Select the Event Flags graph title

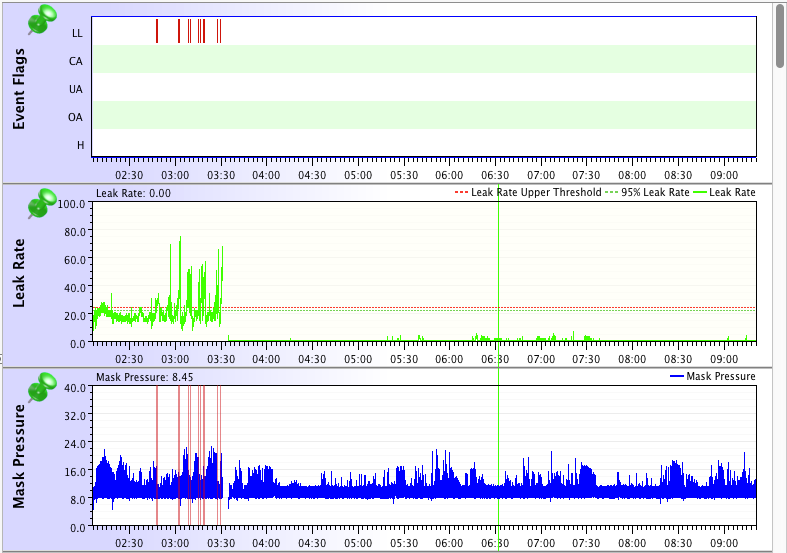click(19, 89)
